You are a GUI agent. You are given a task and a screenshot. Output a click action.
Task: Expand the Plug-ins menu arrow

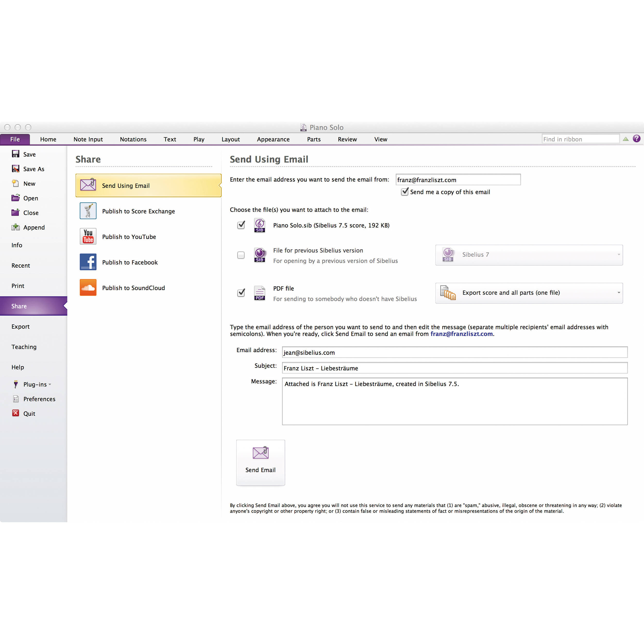(50, 384)
